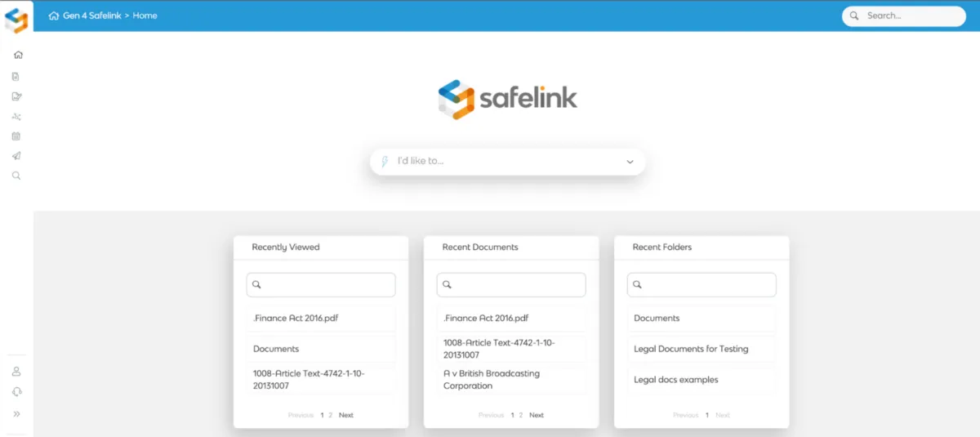980x437 pixels.
Task: Focus the top-right Search field
Action: click(904, 16)
